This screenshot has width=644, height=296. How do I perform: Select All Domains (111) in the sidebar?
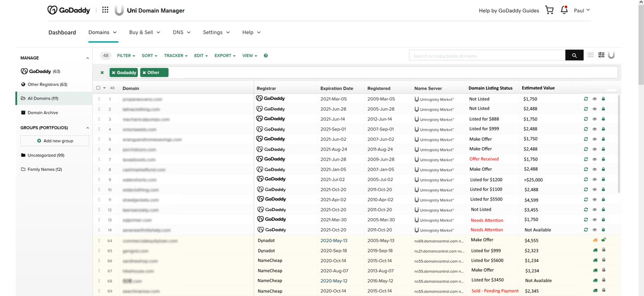[x=54, y=98]
